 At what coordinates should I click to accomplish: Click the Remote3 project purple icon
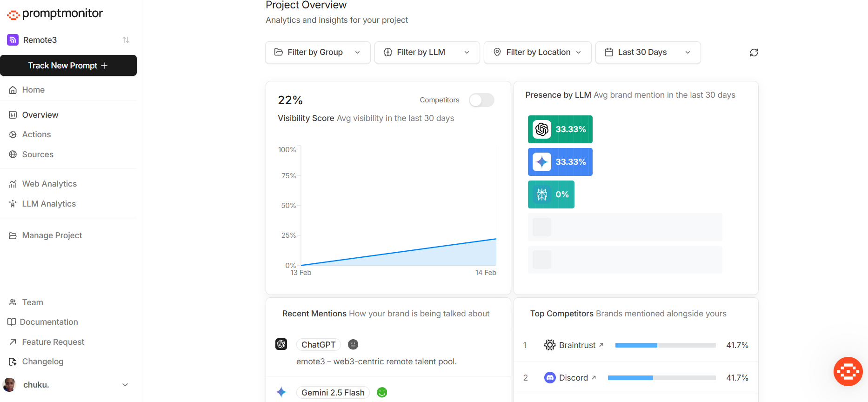(13, 40)
